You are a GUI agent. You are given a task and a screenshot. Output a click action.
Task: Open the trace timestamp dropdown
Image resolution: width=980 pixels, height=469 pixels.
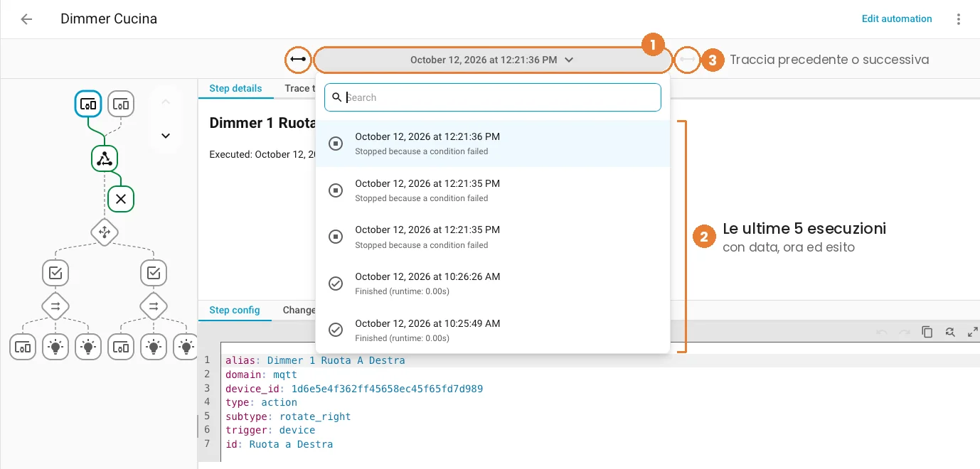492,60
